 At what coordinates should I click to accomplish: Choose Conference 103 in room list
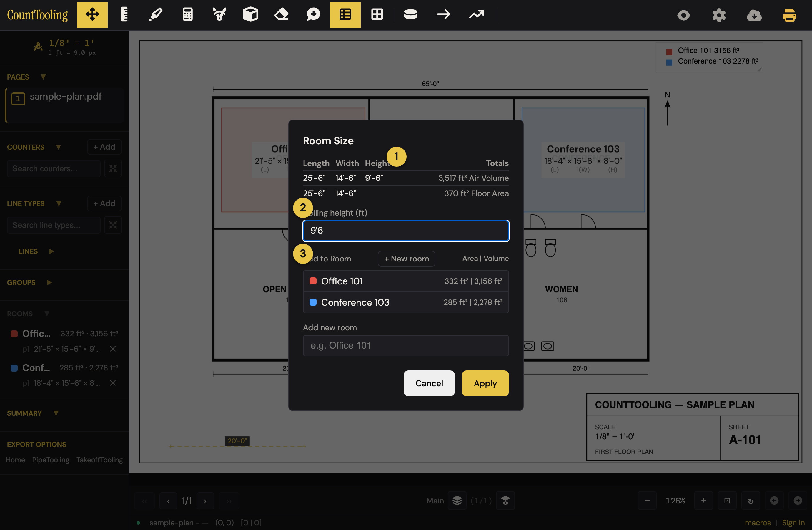point(406,302)
